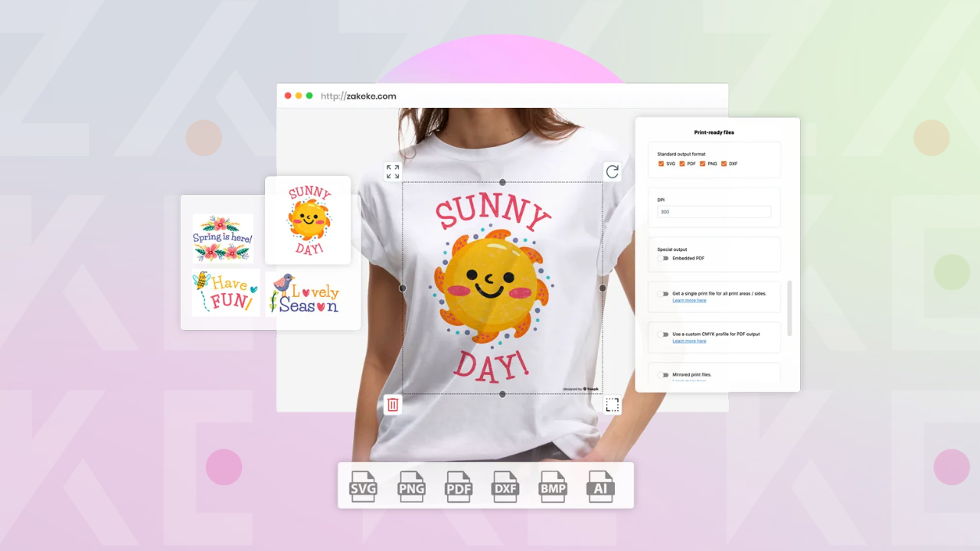Uncheck the DXF output format
The height and width of the screenshot is (551, 980).
click(x=724, y=164)
